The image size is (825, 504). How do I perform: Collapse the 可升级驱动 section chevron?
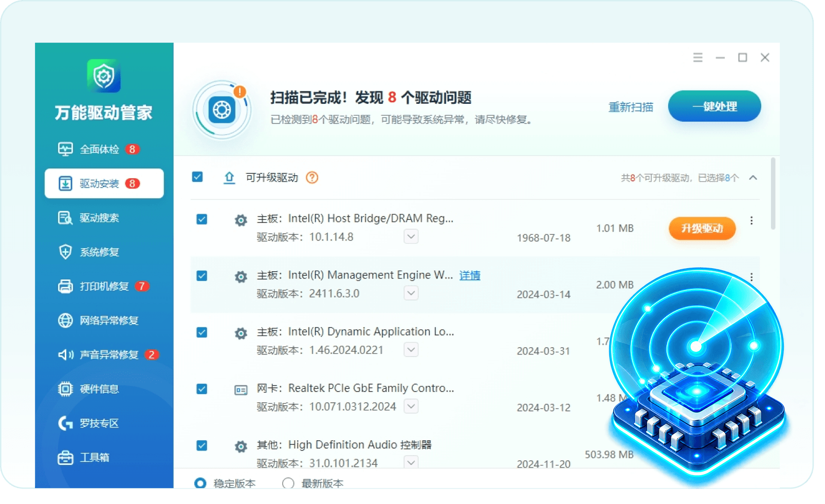(x=753, y=178)
